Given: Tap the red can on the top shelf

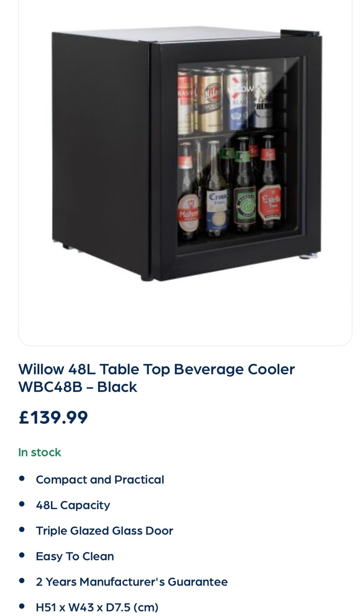Looking at the screenshot, I should (x=186, y=103).
